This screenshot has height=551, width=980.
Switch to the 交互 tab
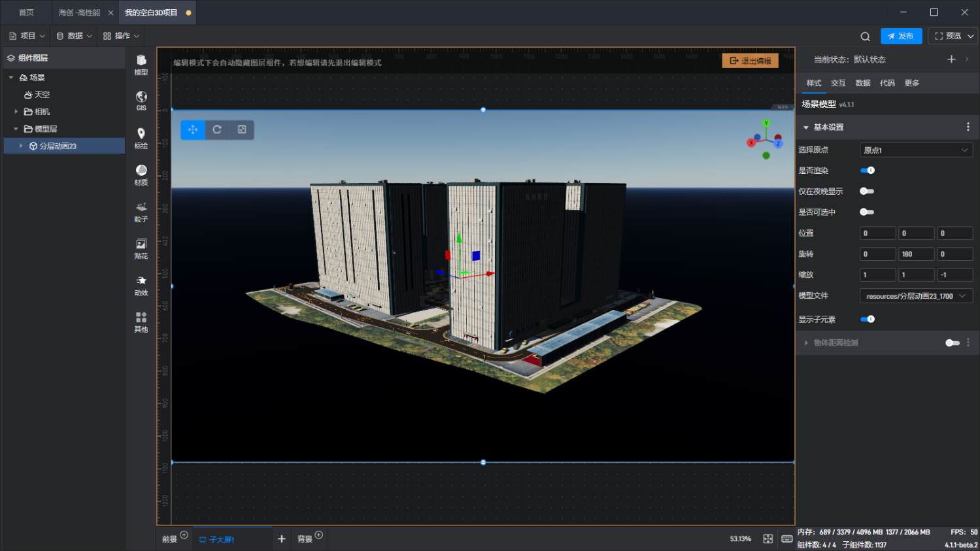(x=838, y=83)
